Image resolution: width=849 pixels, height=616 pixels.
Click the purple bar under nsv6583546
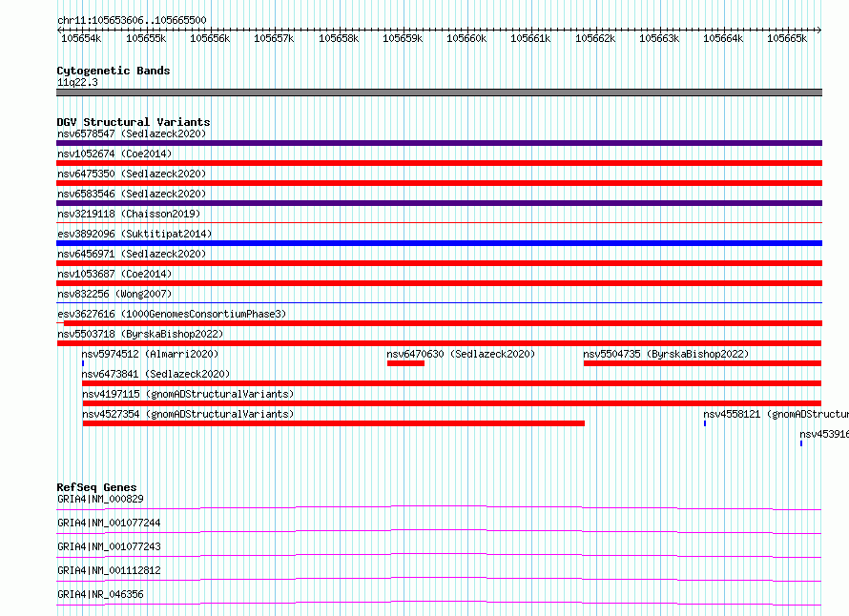pyautogui.click(x=439, y=203)
